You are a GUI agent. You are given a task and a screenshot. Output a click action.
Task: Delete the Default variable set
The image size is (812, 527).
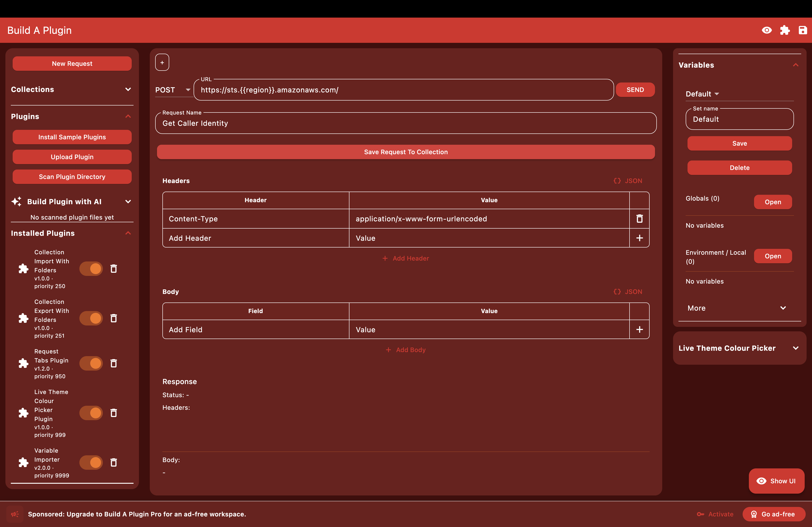click(739, 168)
